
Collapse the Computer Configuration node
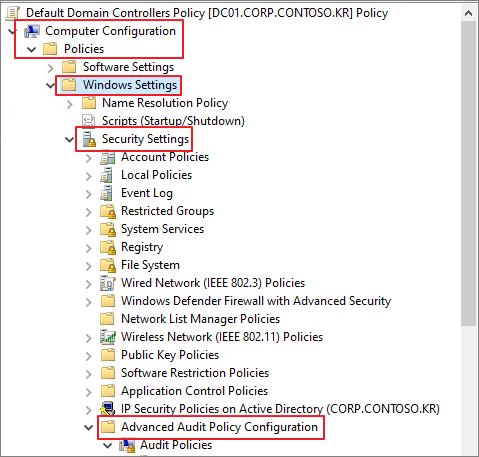[12, 32]
